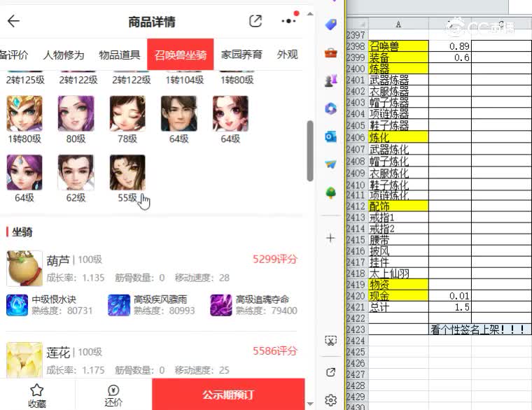Select the 召唤兽 cell in spreadsheet
Viewport: 532px width, 410px height.
(x=398, y=45)
